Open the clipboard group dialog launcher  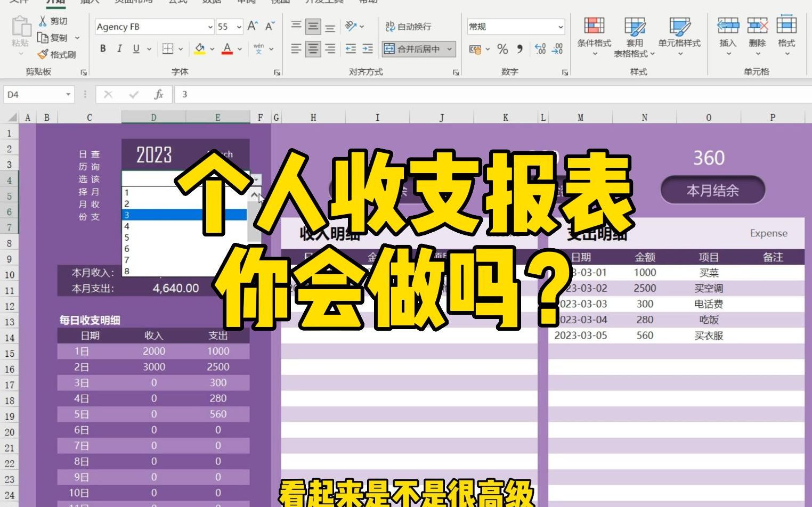[x=84, y=72]
